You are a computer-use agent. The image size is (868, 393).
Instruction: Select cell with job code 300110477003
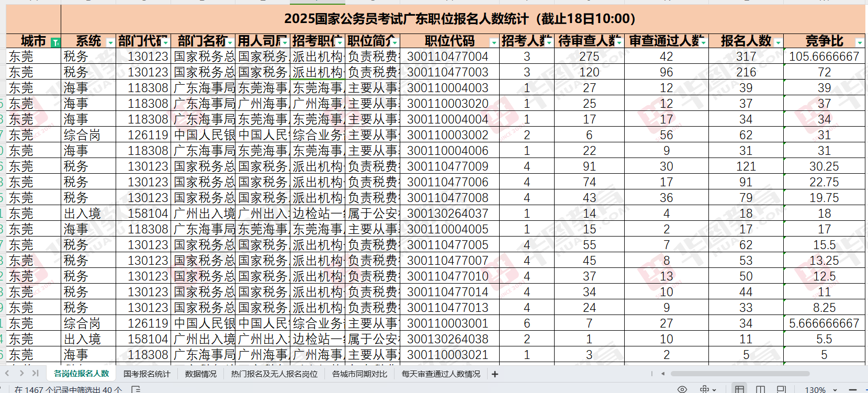tap(449, 72)
